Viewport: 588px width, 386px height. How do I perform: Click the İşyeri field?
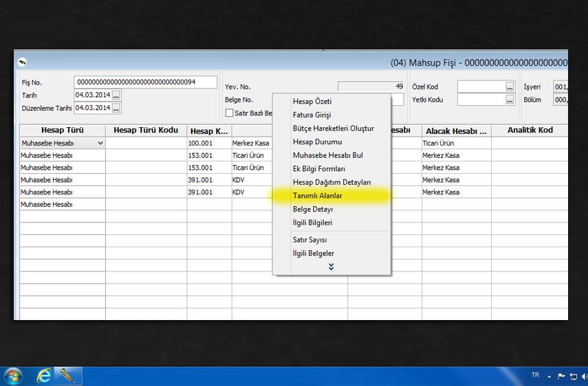560,87
